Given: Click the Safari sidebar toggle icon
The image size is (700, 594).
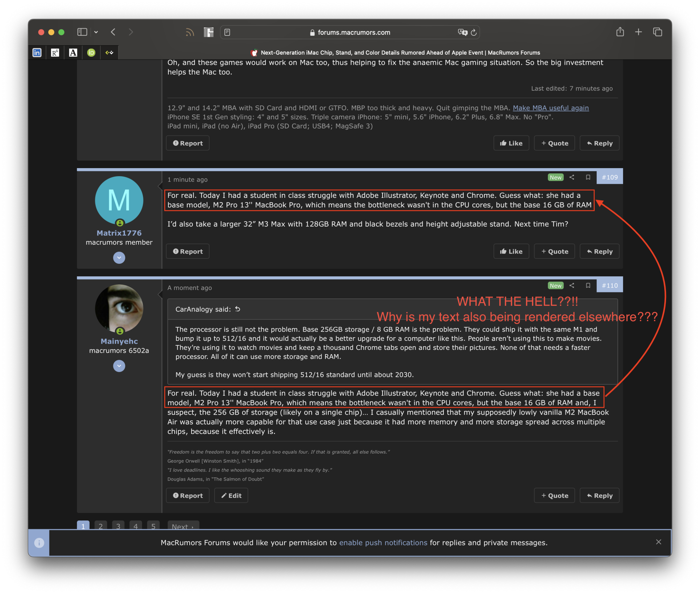Looking at the screenshot, I should (82, 32).
